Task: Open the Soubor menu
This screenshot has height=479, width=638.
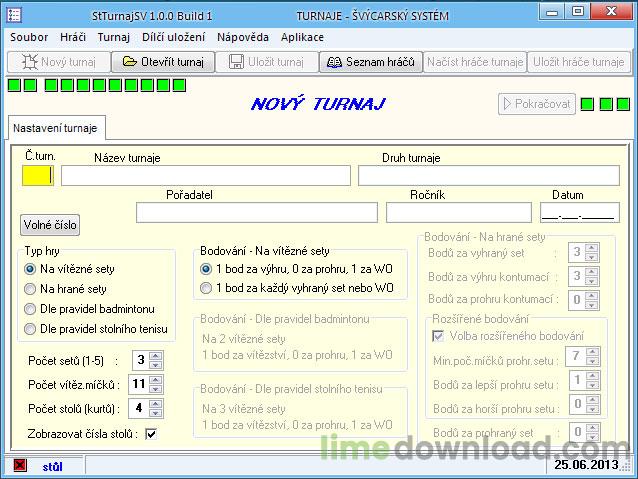Action: tap(29, 36)
